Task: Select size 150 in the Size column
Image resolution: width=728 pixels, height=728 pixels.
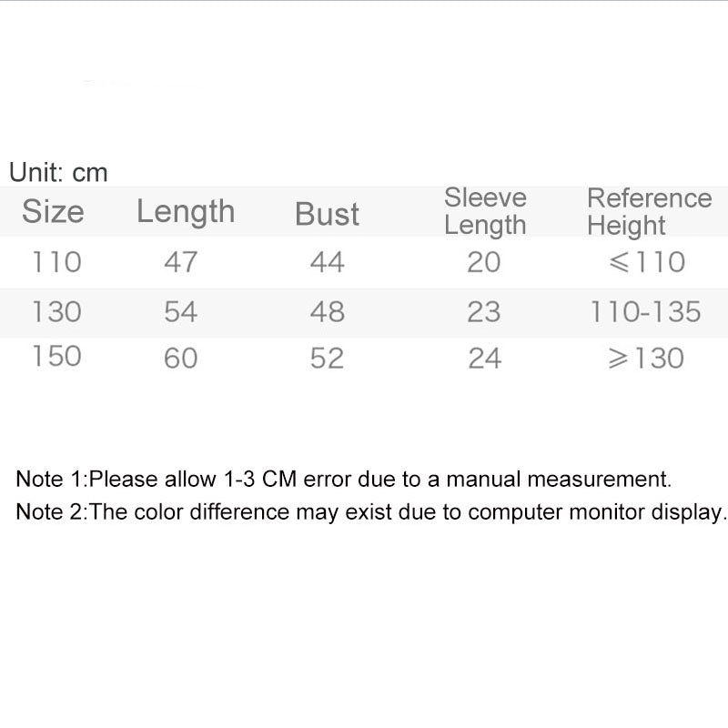Action: click(56, 357)
